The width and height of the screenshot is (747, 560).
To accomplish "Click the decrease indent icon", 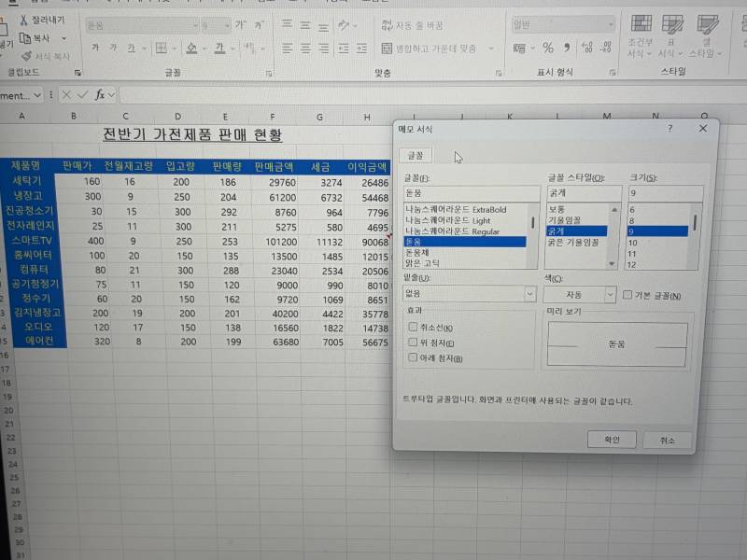I will click(344, 49).
